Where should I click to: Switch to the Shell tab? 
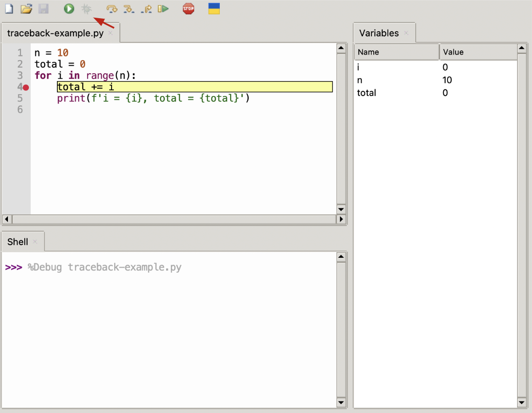click(x=18, y=241)
